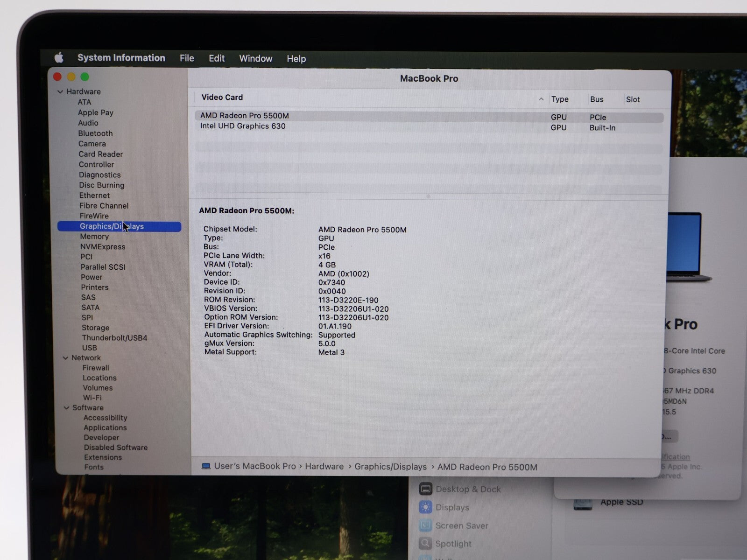Select Apple Pay in the sidebar
747x560 pixels.
tap(96, 112)
